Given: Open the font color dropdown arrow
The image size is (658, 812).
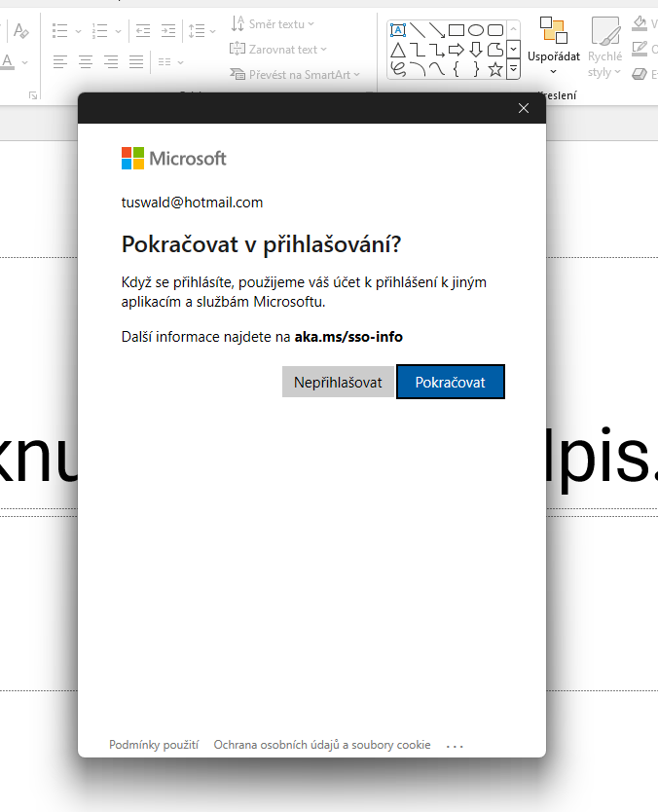Looking at the screenshot, I should [24, 62].
